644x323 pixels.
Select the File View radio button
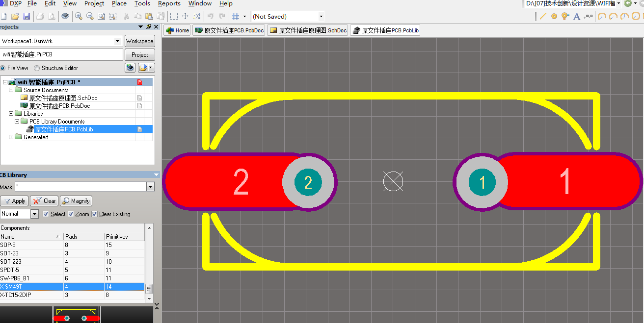click(x=2, y=68)
